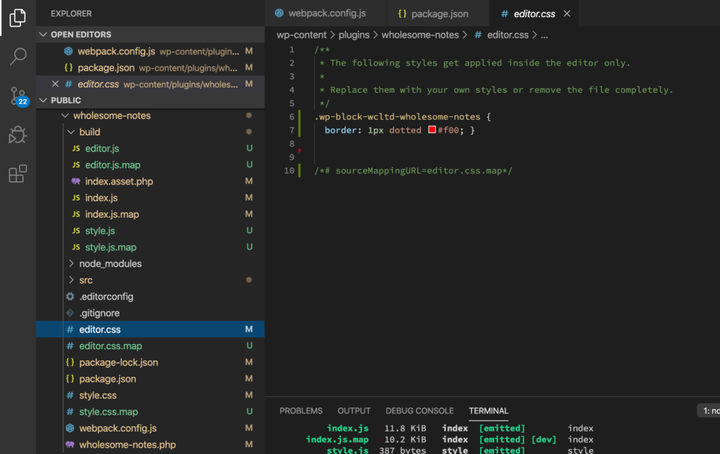Open editor.css.map file
720x454 pixels.
coord(150,346)
